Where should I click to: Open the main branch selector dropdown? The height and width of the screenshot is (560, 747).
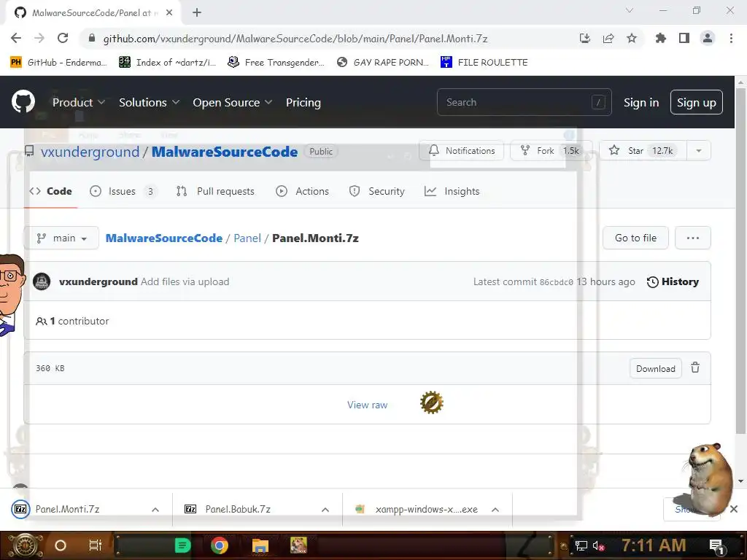(x=61, y=238)
